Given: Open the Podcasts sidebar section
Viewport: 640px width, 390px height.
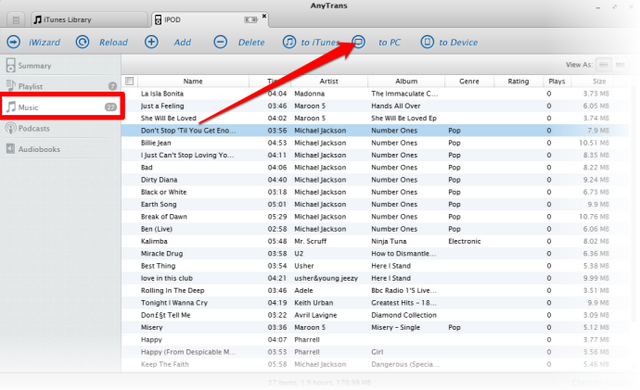Looking at the screenshot, I should pos(60,128).
